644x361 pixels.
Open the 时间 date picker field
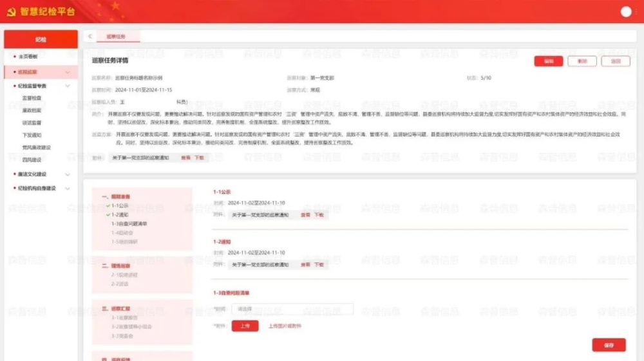click(x=292, y=309)
